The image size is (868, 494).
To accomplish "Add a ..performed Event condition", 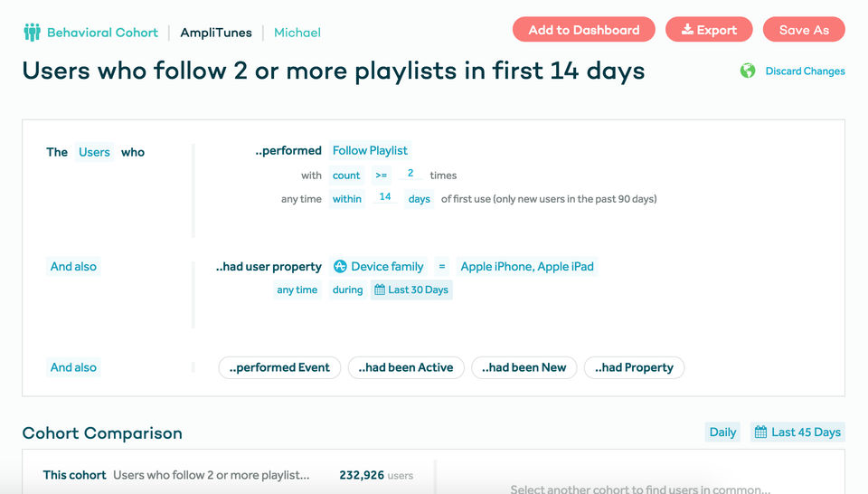I will tap(280, 367).
